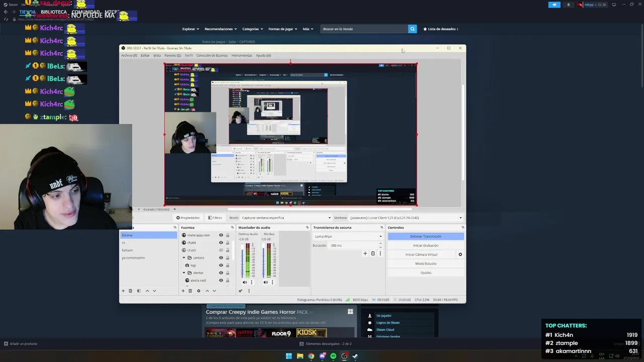
Task: Mute the Desktop Audio channel
Action: tap(245, 282)
